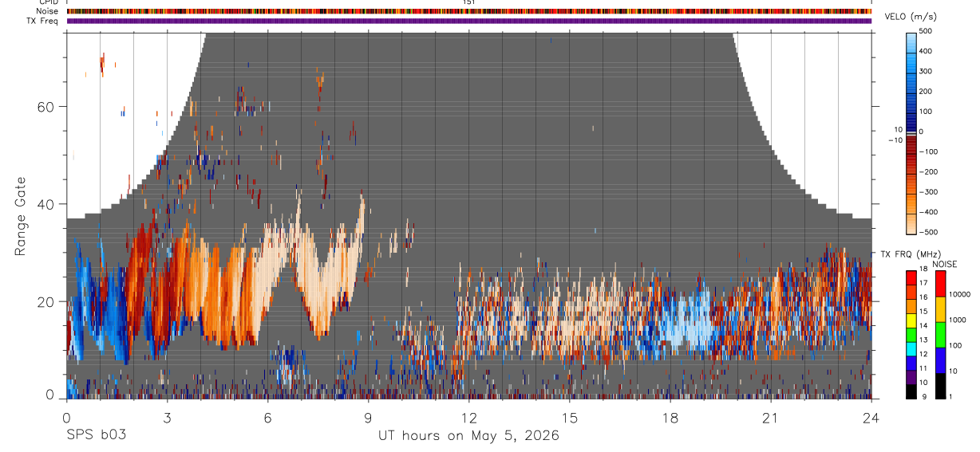Screen dimensions: 980x452
Task: Click the 15 tick on UT hours axis
Action: tap(570, 418)
